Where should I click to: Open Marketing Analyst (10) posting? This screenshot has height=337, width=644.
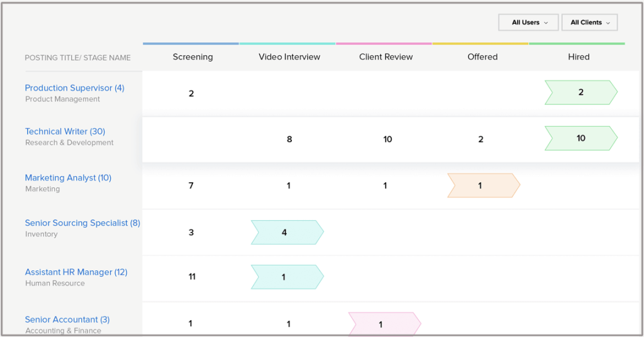coord(68,178)
